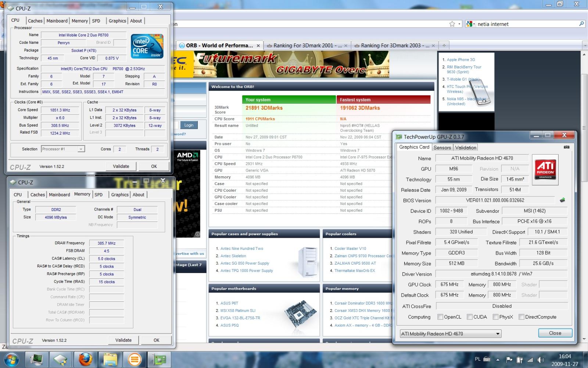Click the GPU-Z BIOS save chip icon

[562, 200]
